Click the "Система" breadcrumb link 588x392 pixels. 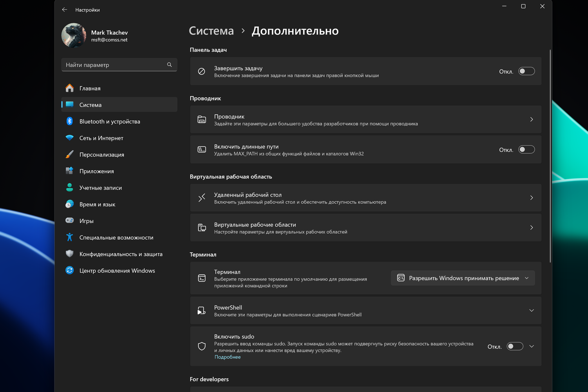tap(211, 31)
